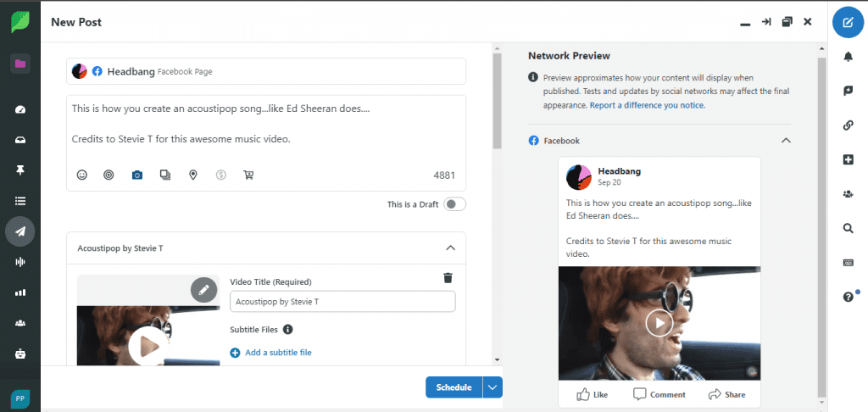
Task: Click the camera media upload icon
Action: 137,175
